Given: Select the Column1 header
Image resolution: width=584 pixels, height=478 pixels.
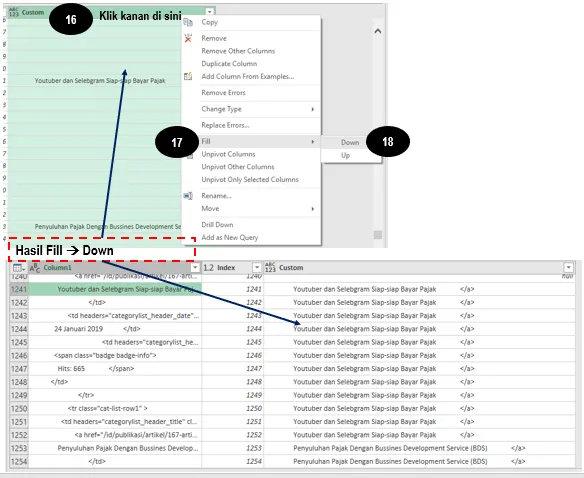Looking at the screenshot, I should click(114, 268).
